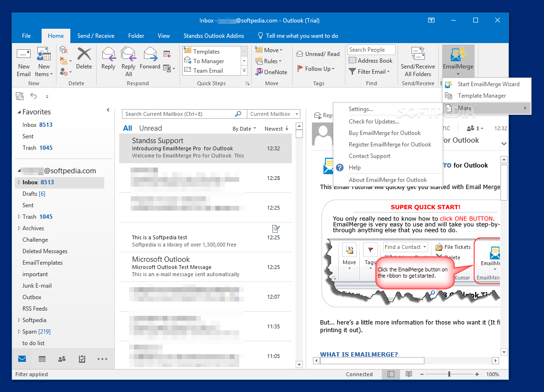This screenshot has width=544, height=392.
Task: Click the Meeting reply icon
Action: click(167, 54)
